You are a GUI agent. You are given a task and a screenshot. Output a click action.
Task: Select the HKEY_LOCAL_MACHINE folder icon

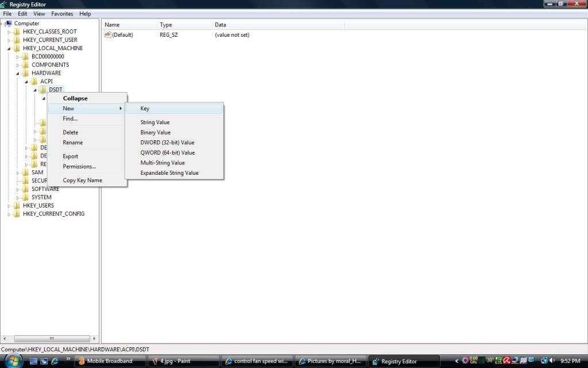pyautogui.click(x=17, y=48)
